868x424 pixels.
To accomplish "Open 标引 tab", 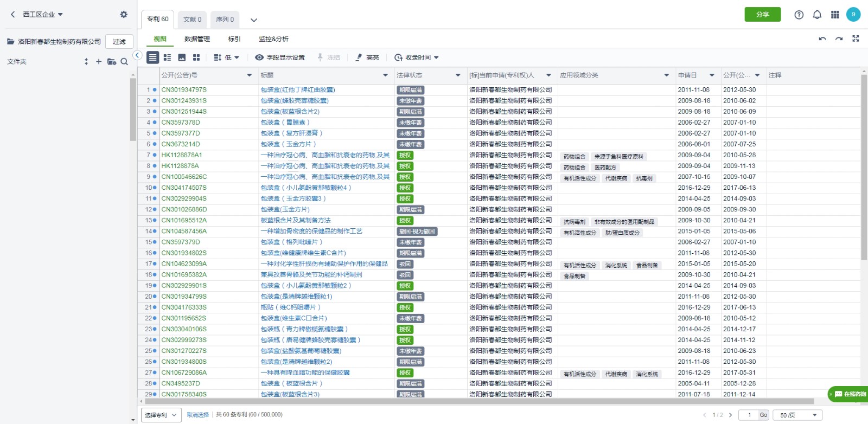I will 234,39.
